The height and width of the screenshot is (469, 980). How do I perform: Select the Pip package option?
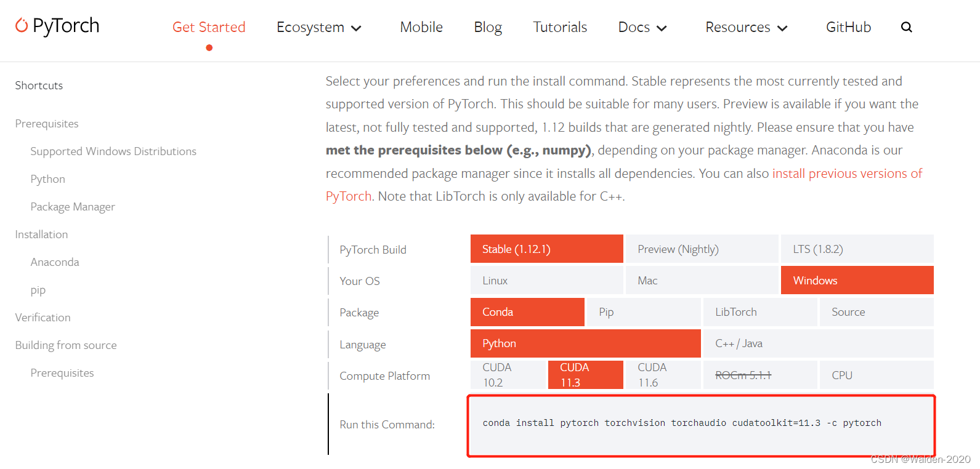point(644,312)
